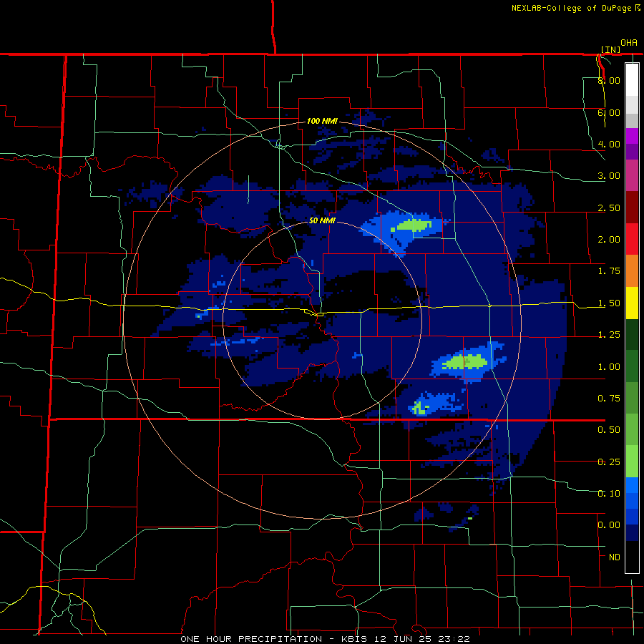
Task: Click the 100 NMI range ring label
Action: pyautogui.click(x=322, y=121)
